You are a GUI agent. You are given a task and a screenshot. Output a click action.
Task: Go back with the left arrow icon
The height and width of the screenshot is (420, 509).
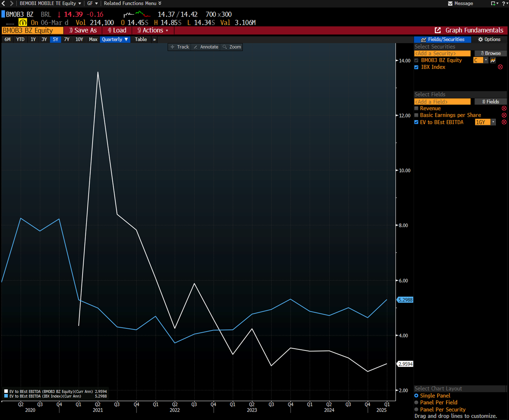pyautogui.click(x=3, y=3)
